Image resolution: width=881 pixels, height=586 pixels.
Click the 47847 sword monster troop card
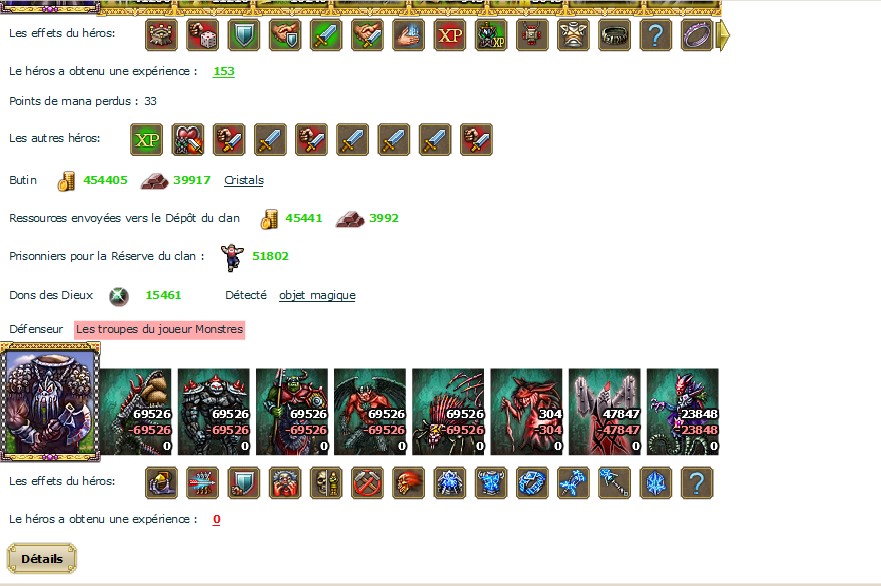605,412
